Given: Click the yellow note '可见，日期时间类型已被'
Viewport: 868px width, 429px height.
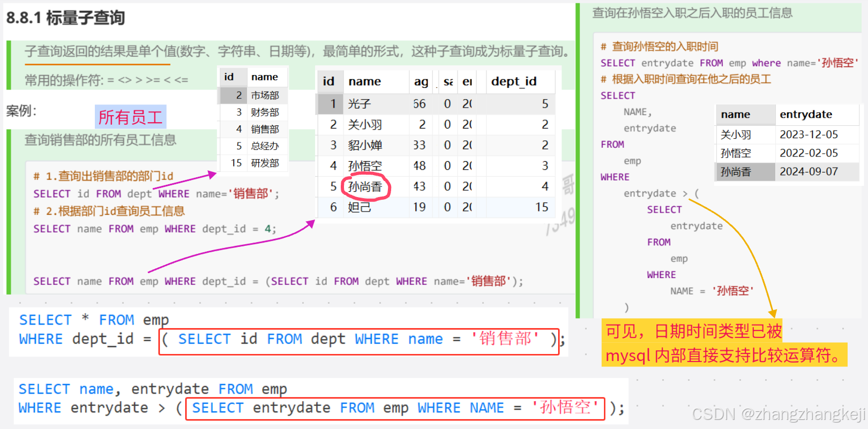Looking at the screenshot, I should pos(693,332).
